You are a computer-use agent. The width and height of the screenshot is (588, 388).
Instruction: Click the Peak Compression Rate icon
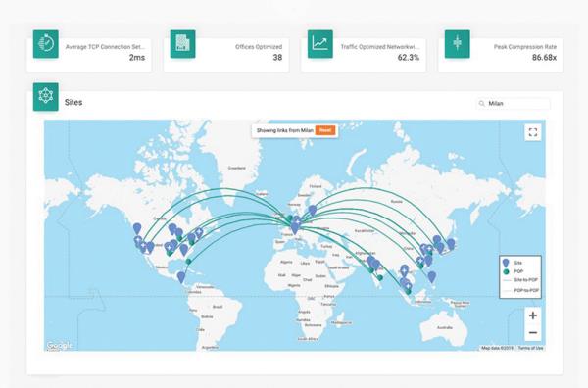point(457,44)
